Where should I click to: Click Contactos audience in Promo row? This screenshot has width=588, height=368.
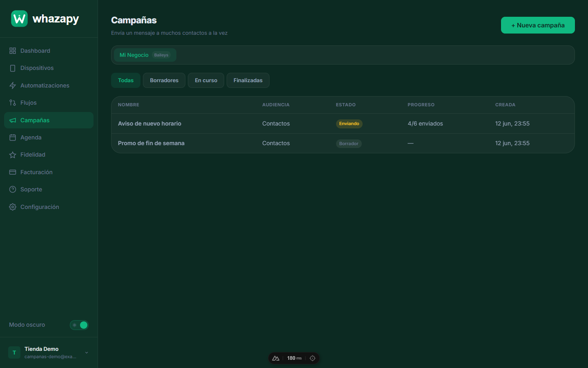coord(276,143)
